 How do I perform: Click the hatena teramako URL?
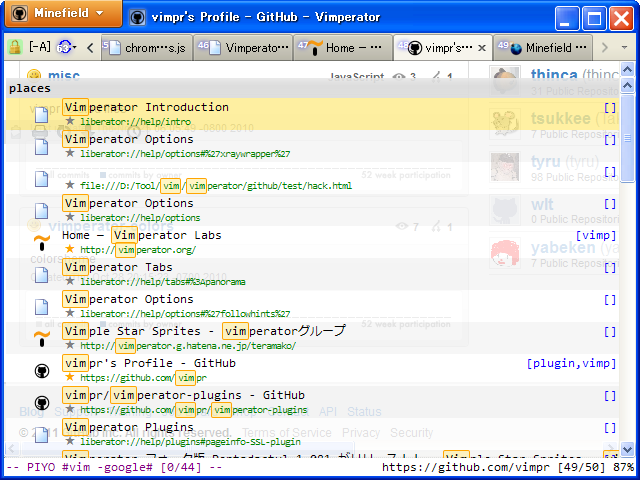tap(188, 346)
